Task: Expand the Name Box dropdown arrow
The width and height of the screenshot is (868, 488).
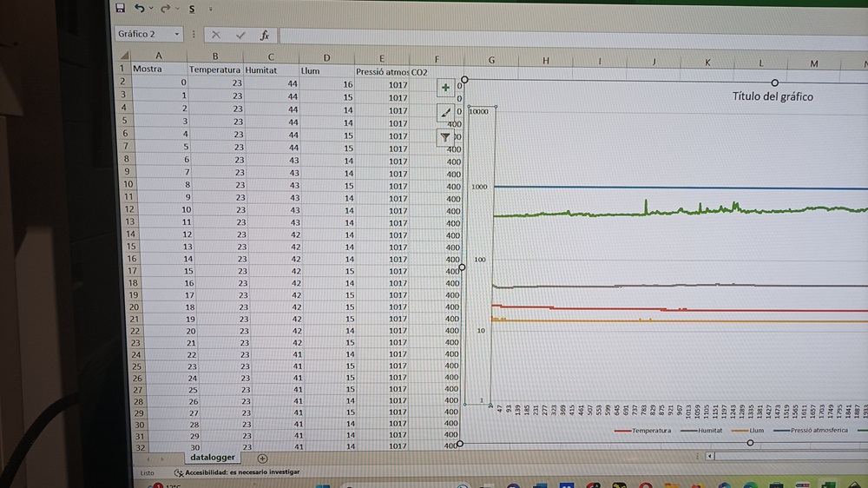Action: pyautogui.click(x=177, y=35)
